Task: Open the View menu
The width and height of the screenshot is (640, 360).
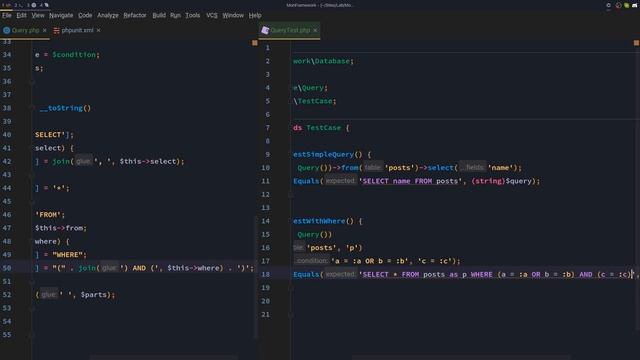Action: point(38,16)
